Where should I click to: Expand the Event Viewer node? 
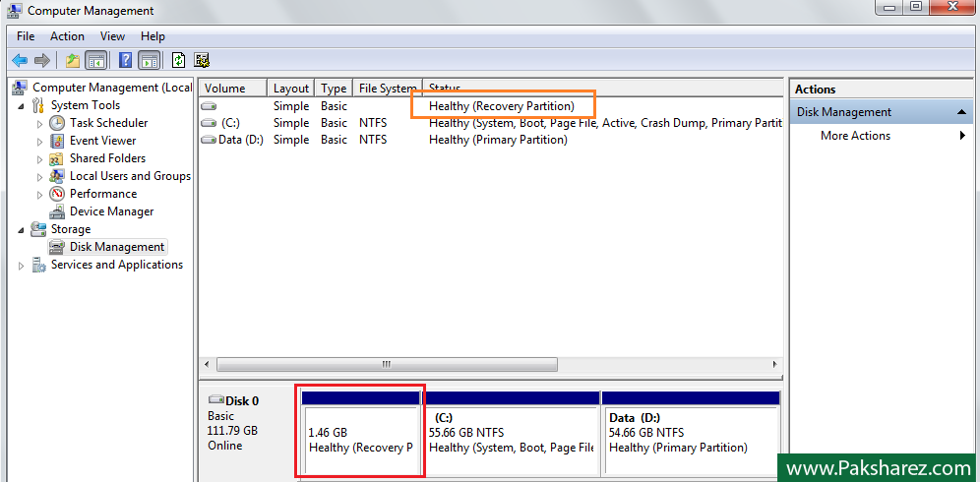click(40, 142)
